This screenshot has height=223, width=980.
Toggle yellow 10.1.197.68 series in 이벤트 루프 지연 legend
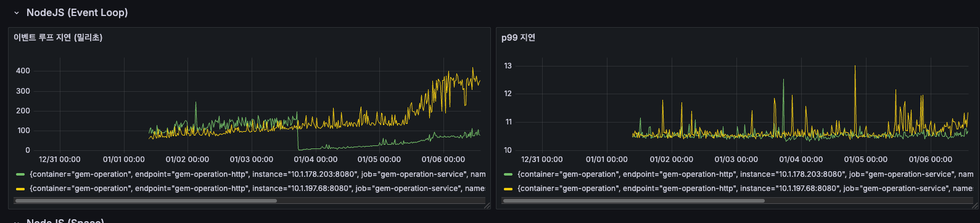tap(20, 189)
